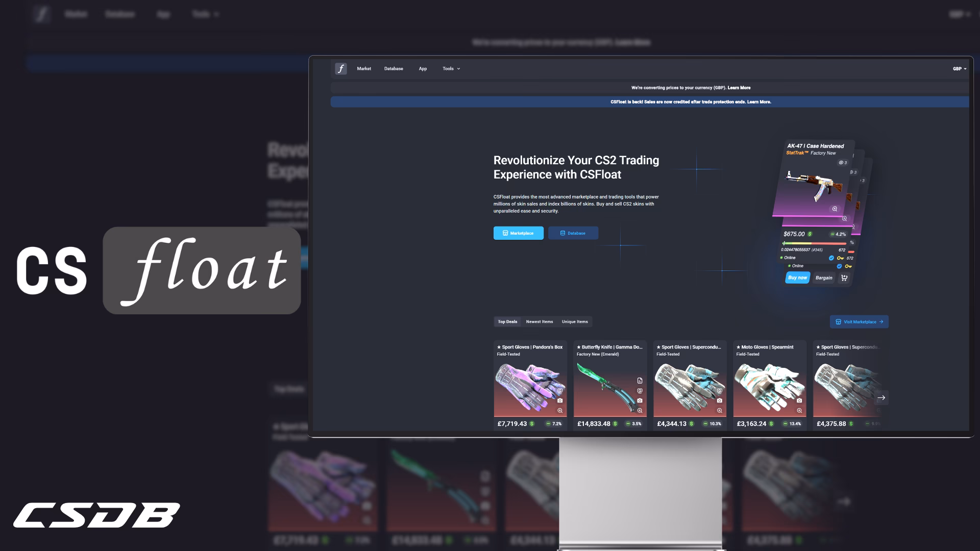Open the document icon on Butterfly Knife card
Screen dimensions: 980x551
[x=640, y=381]
